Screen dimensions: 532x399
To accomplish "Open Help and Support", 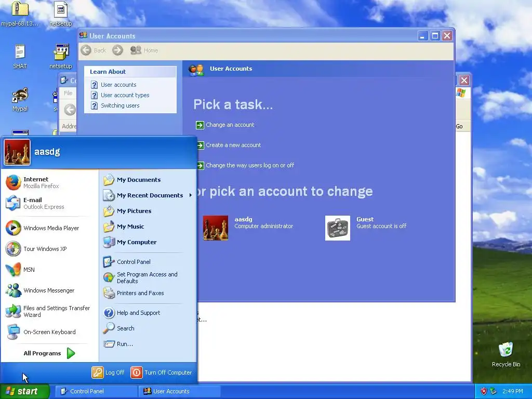I will (131, 312).
